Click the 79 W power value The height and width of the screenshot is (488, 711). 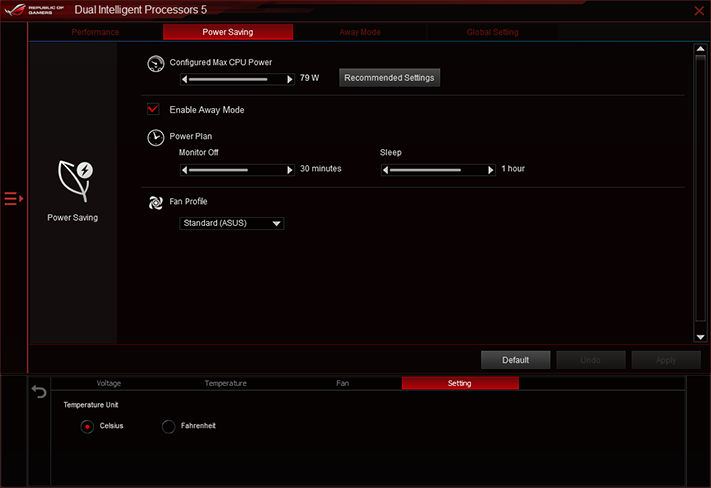tap(309, 78)
